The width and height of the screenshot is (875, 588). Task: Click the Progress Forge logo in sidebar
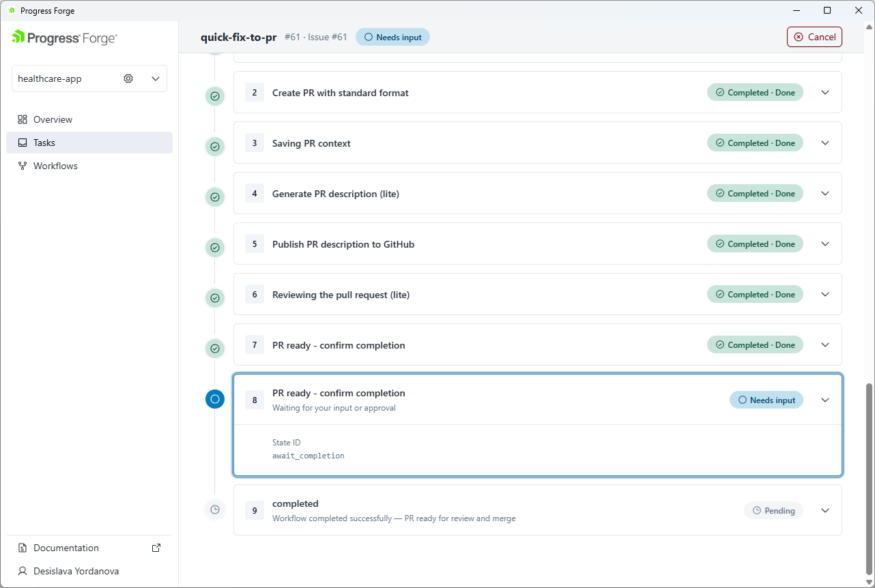(64, 38)
